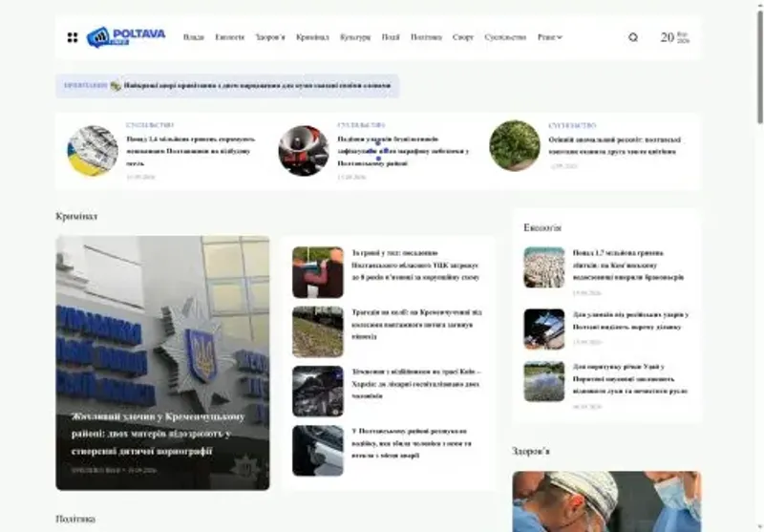Open the Екологія sidebar heading

tap(542, 227)
